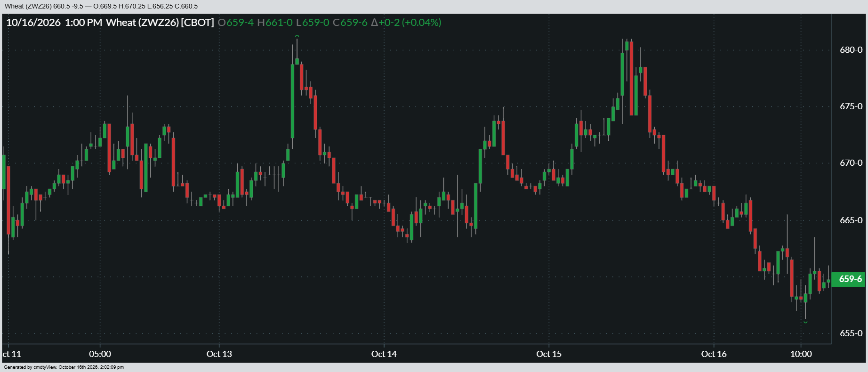
Task: Click the Oct 16 date axis label
Action: click(x=714, y=354)
